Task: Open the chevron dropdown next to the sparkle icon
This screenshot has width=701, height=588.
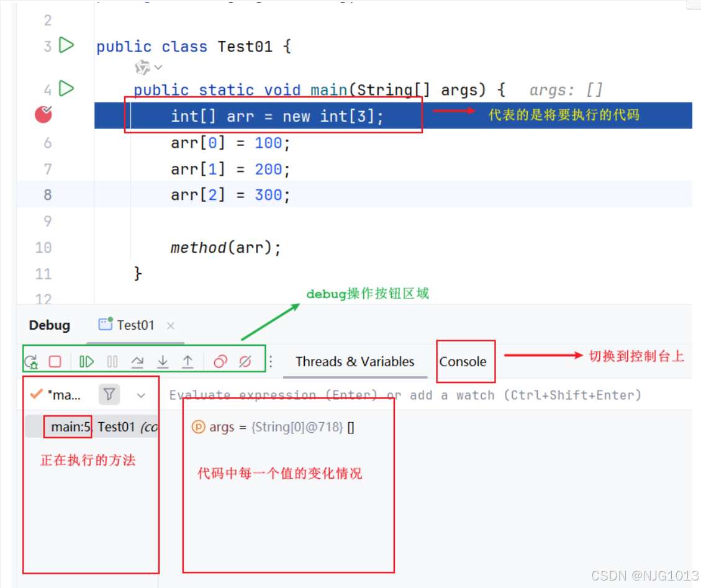Action: point(157,67)
